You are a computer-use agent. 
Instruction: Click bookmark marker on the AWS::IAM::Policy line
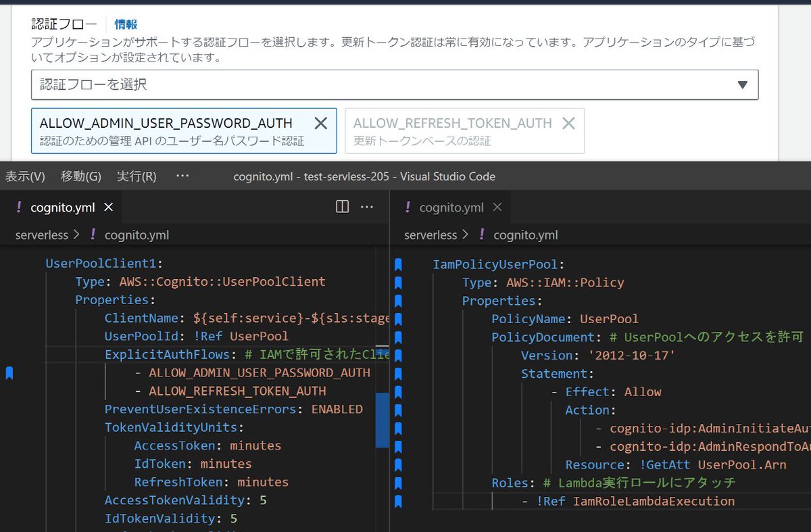(398, 282)
